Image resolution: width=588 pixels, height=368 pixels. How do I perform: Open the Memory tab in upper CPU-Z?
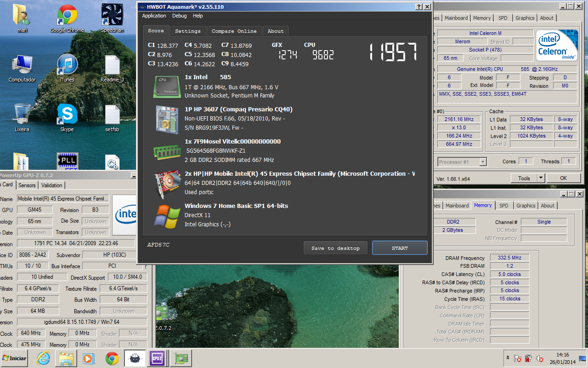(482, 18)
